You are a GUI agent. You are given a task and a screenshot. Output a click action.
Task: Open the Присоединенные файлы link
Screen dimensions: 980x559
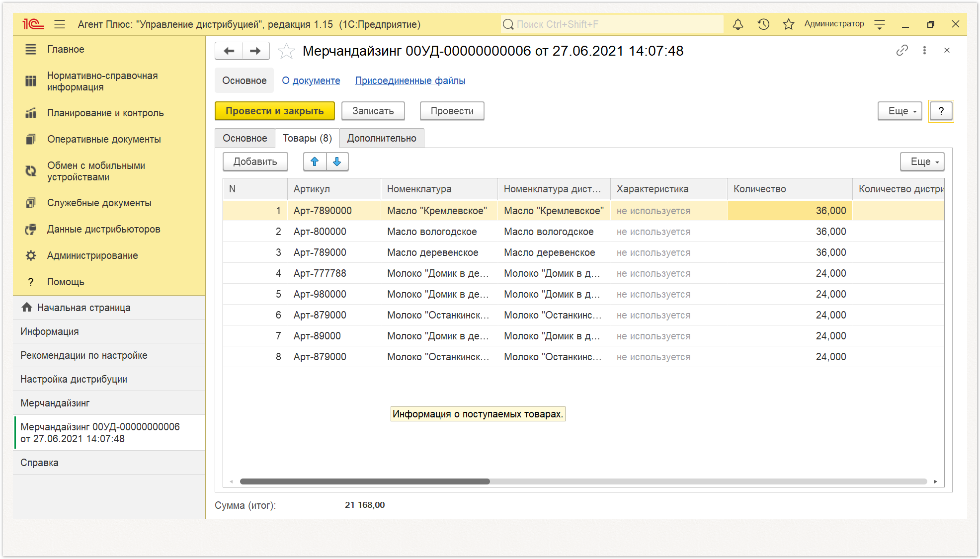[x=410, y=80]
